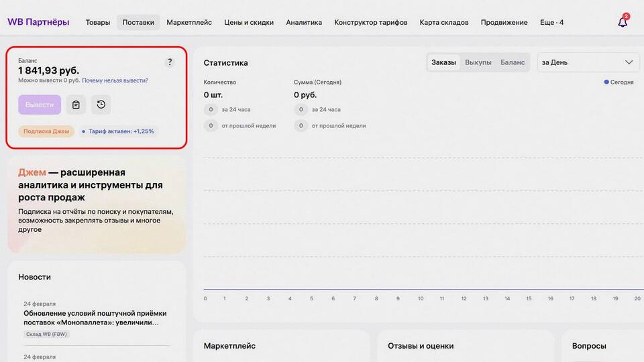Open the Поставки menu
644x362 pixels.
(x=138, y=23)
